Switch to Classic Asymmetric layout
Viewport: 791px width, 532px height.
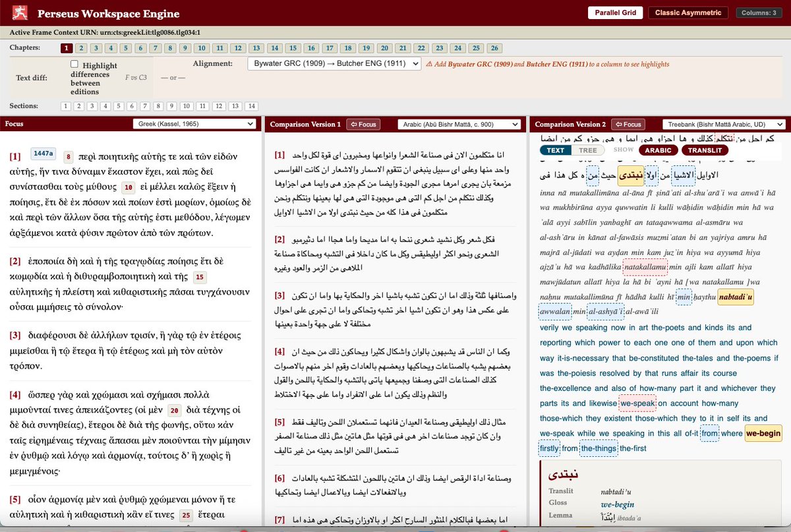point(688,13)
